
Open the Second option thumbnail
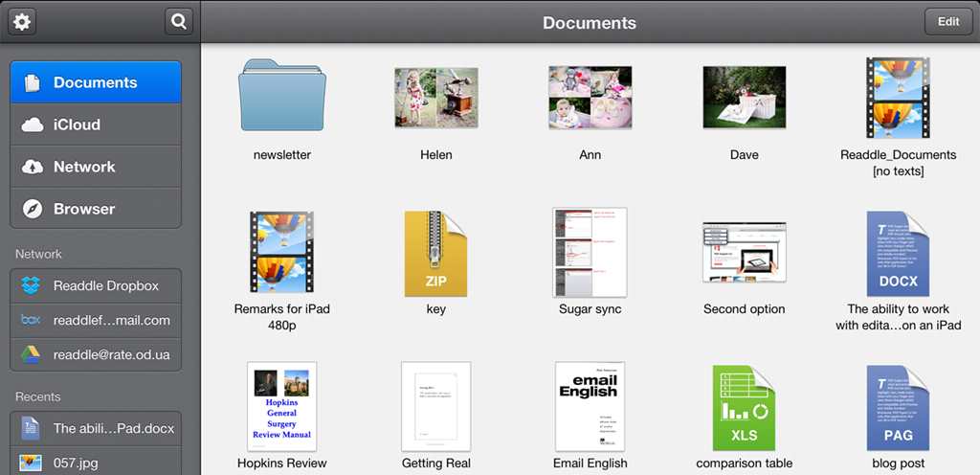click(x=744, y=252)
